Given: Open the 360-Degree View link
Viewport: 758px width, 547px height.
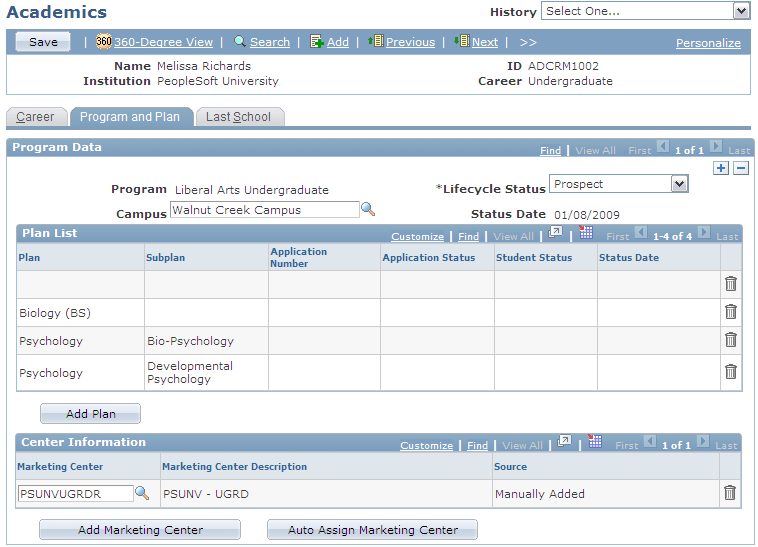Looking at the screenshot, I should pos(163,42).
